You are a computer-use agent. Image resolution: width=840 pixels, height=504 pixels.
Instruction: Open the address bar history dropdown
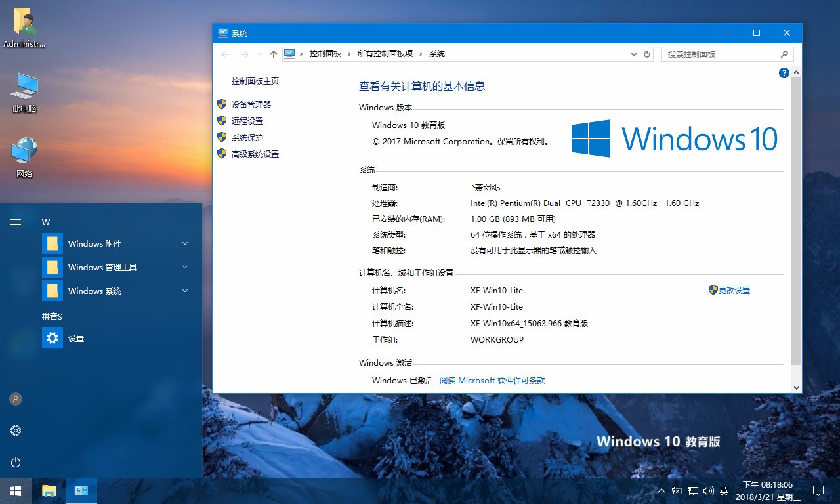pos(633,54)
